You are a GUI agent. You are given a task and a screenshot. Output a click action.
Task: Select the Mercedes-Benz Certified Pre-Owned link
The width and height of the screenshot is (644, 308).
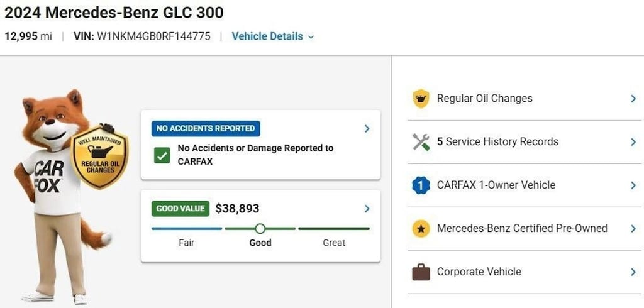click(x=522, y=228)
